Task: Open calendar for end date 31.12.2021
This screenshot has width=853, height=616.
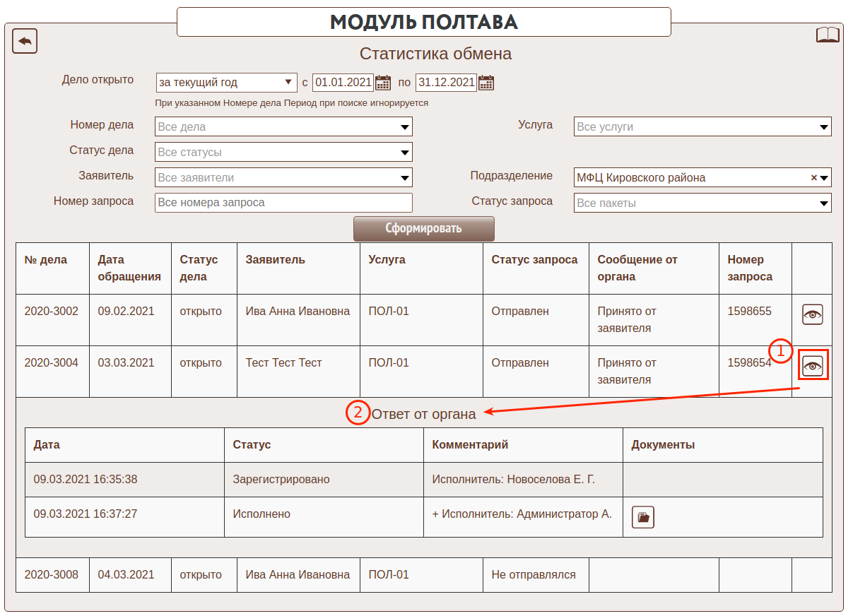Action: (x=486, y=83)
